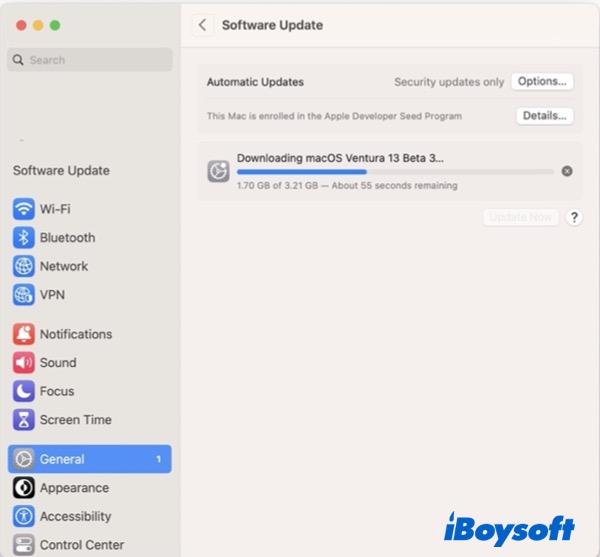Go back using the chevron button

203,25
